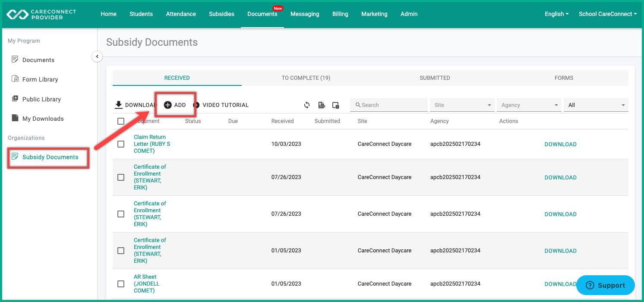Switch to the Forms tab

click(x=564, y=78)
